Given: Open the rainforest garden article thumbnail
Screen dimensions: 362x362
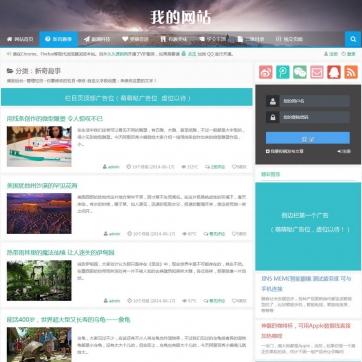Looking at the screenshot, I should (x=39, y=280).
